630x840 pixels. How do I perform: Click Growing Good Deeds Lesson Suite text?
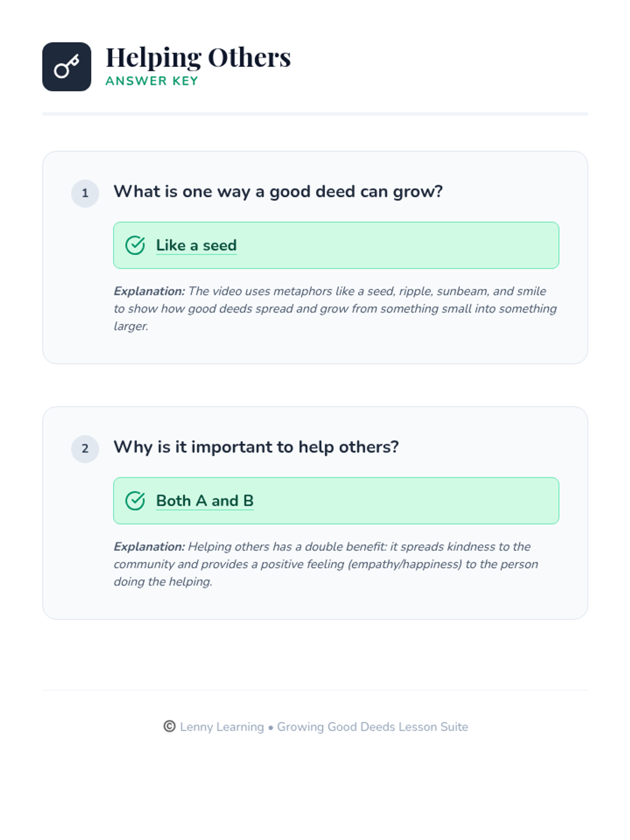point(373,727)
